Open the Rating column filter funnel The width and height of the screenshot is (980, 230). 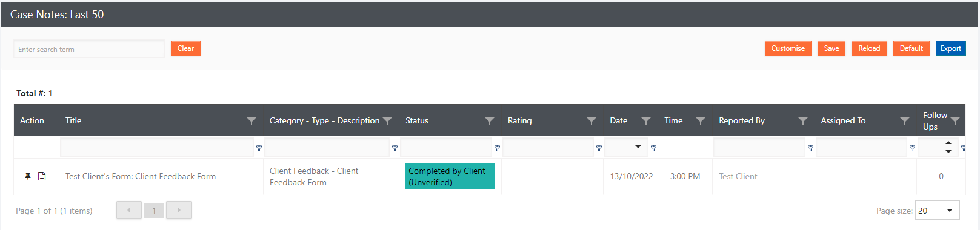pos(592,120)
